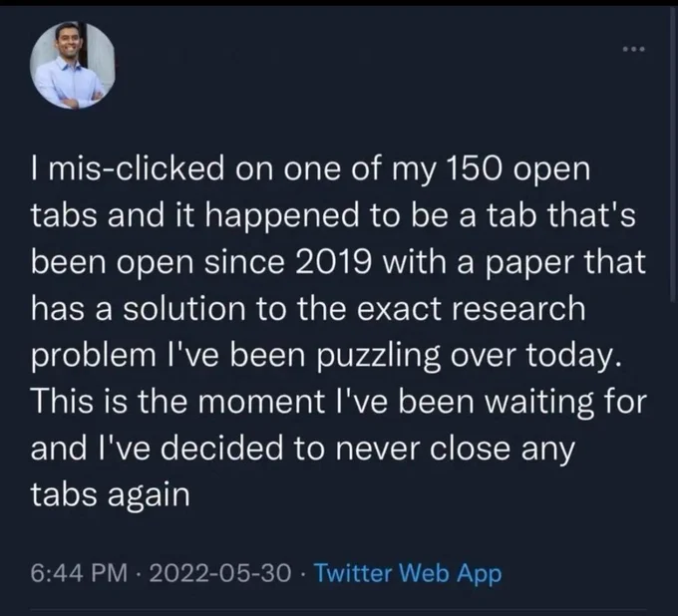This screenshot has width=678, height=616.
Task: Click the word "again" ending the tweet
Action: [x=149, y=496]
